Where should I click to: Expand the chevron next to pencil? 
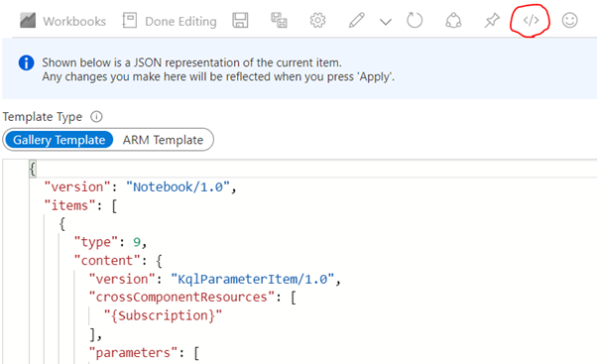[386, 22]
